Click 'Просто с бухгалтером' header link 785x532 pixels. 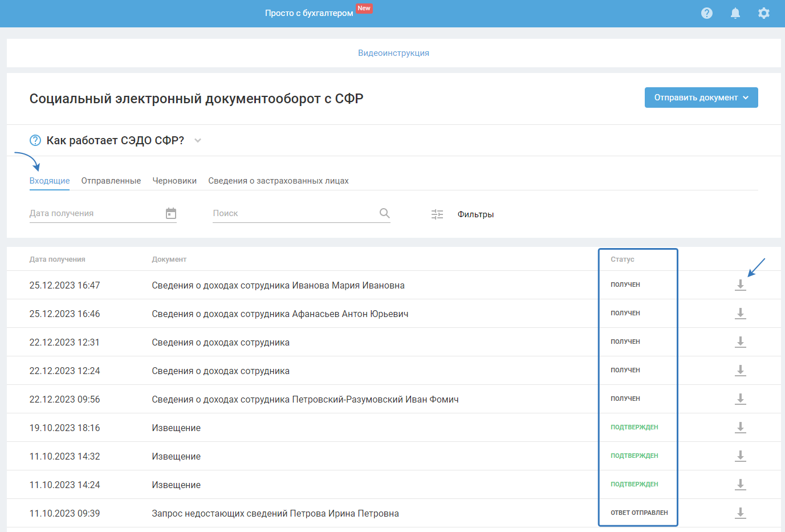309,13
